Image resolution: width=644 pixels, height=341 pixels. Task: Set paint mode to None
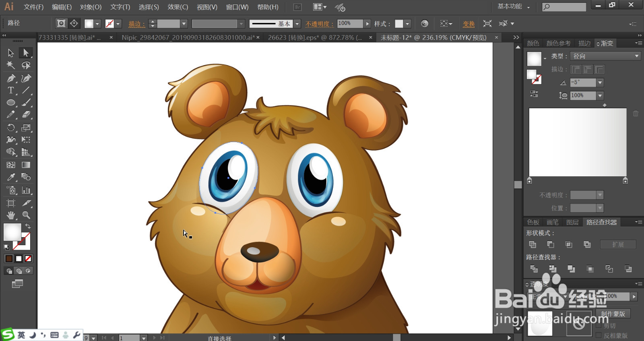coord(28,258)
